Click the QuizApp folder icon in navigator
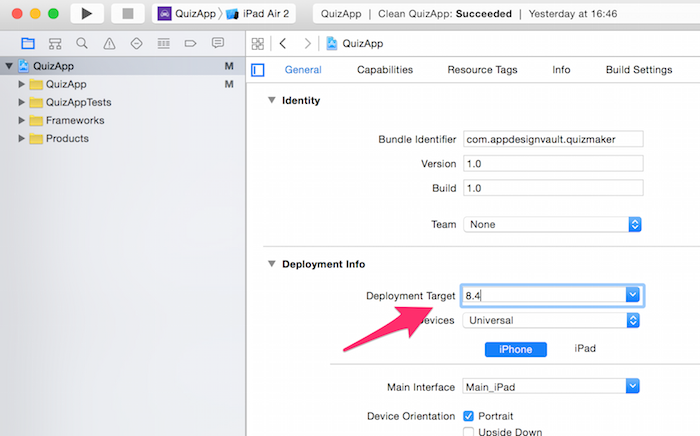The height and width of the screenshot is (436, 700). [x=36, y=84]
